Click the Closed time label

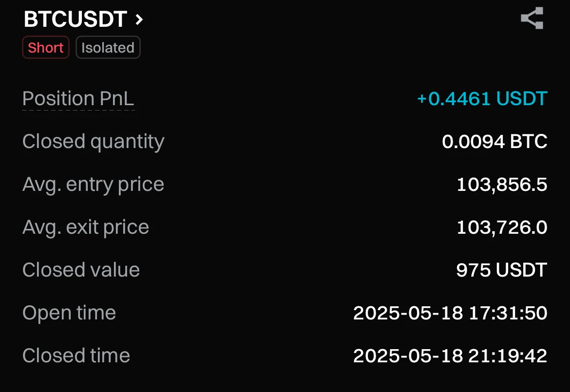[x=76, y=356]
